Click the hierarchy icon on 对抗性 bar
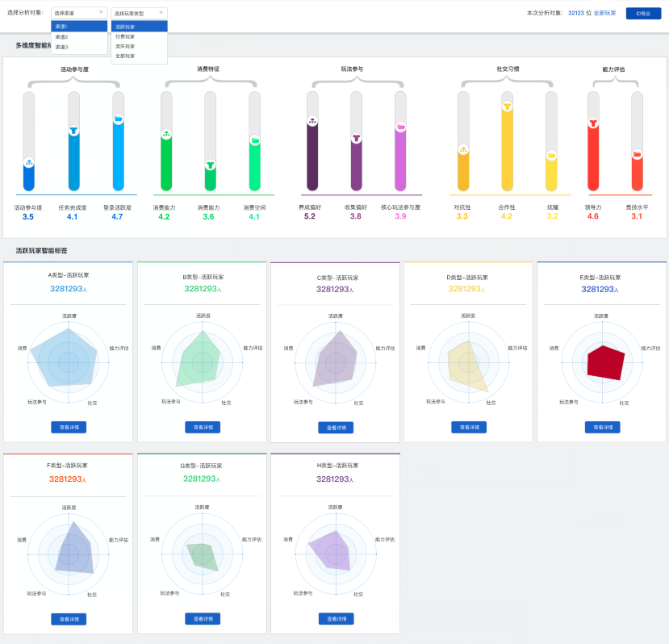Viewport: 669px width, 644px height. pyautogui.click(x=463, y=149)
